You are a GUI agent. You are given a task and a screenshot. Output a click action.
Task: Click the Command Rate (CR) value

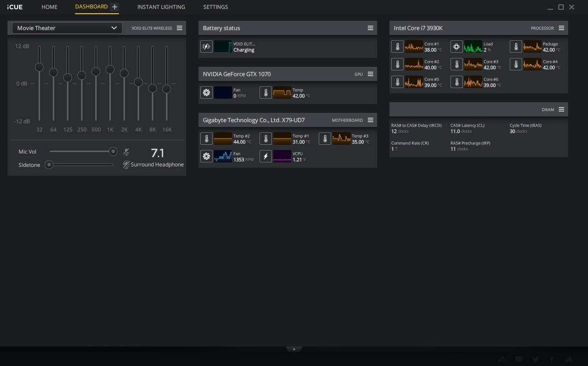pos(394,149)
